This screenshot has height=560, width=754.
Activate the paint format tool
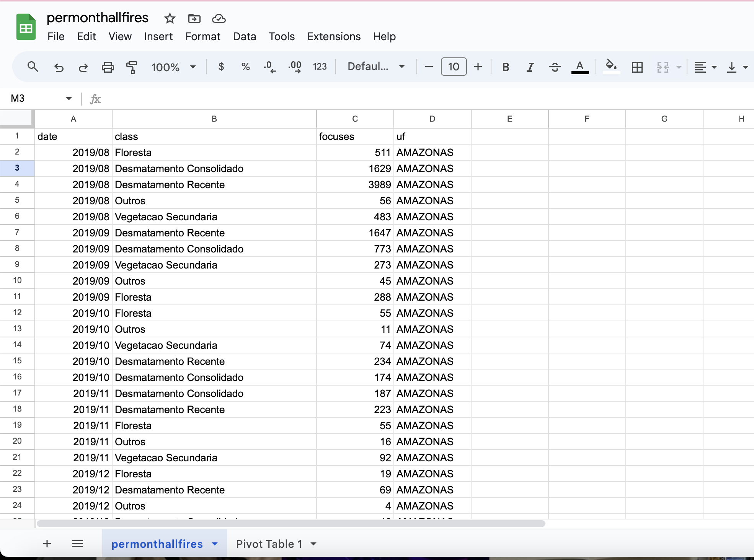pos(132,67)
